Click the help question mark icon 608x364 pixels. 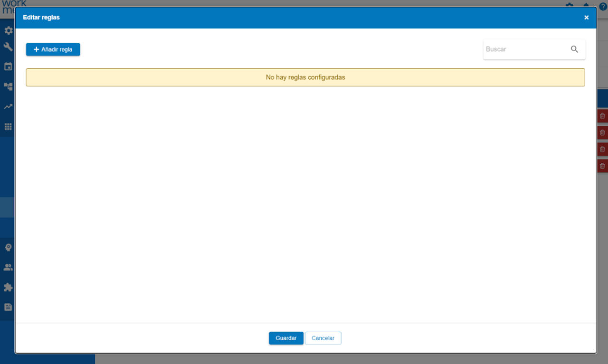(603, 7)
